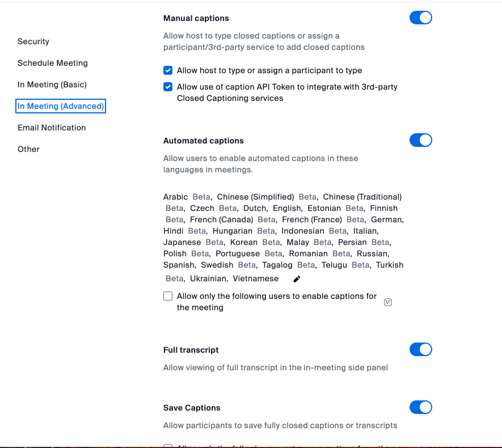
Task: Click the small badge icon beside the captions checkbox
Action: [x=388, y=302]
